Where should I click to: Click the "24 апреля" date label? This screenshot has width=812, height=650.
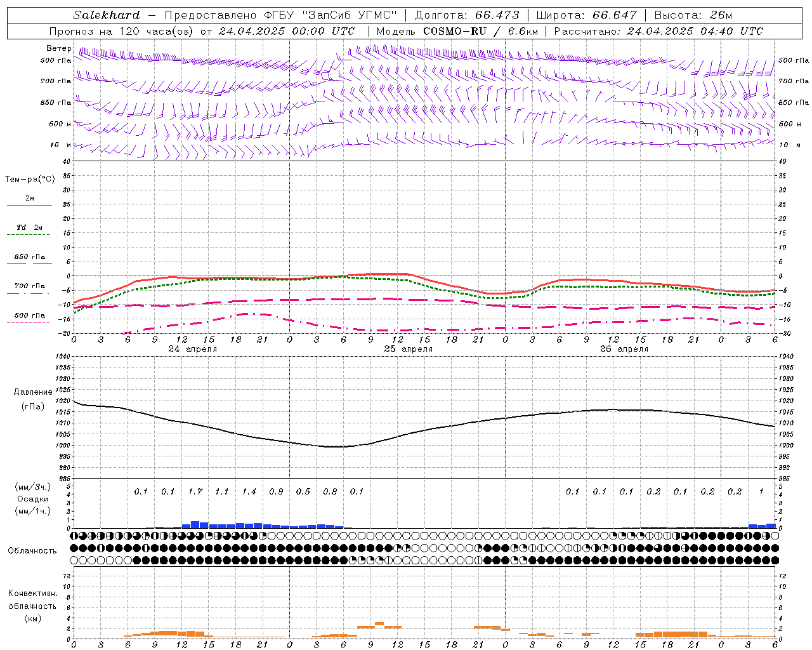[x=192, y=349]
